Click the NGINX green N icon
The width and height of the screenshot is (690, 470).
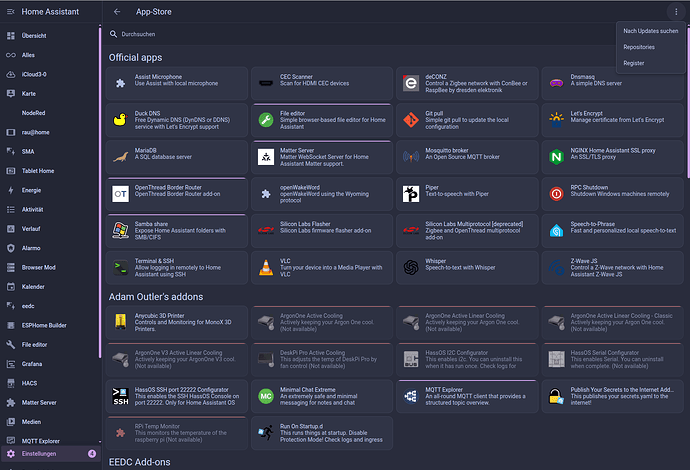click(x=556, y=157)
